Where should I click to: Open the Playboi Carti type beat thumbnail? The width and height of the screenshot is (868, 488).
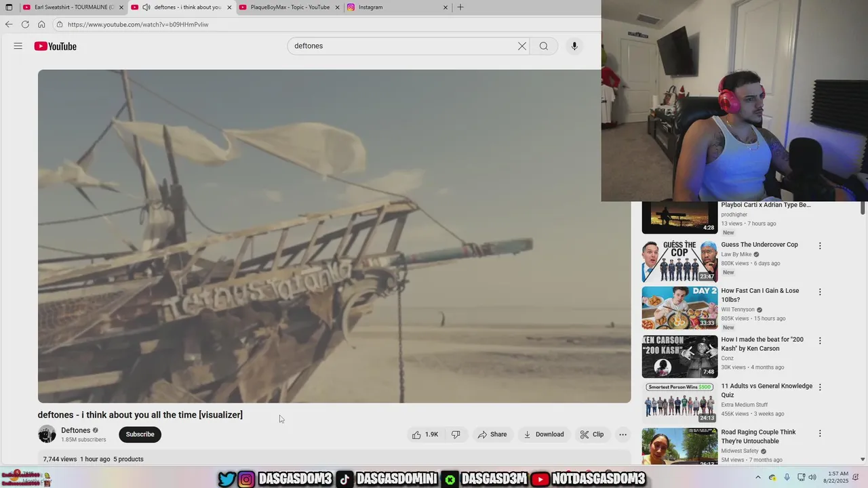point(679,218)
